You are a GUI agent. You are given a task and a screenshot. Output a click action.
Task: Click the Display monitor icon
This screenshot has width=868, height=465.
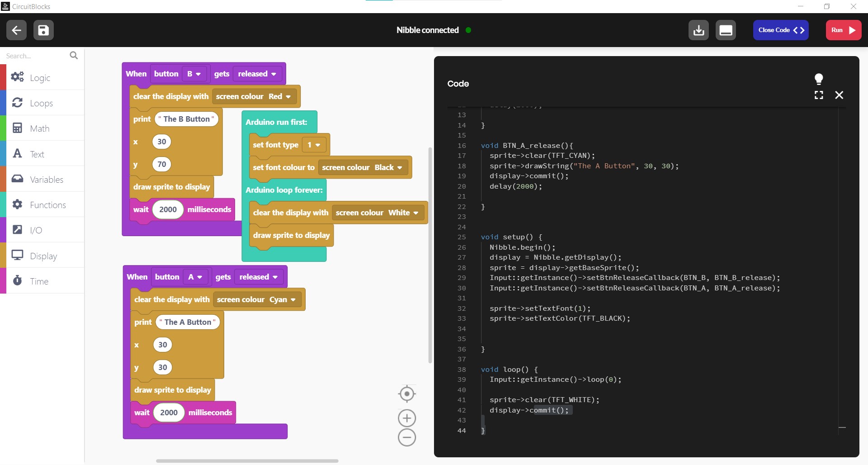pyautogui.click(x=17, y=255)
